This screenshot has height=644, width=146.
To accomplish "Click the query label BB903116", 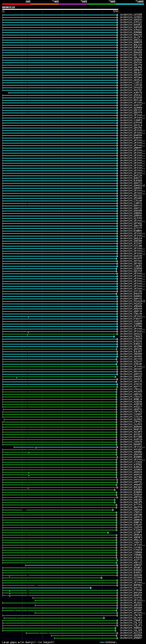I will click(x=8, y=8).
